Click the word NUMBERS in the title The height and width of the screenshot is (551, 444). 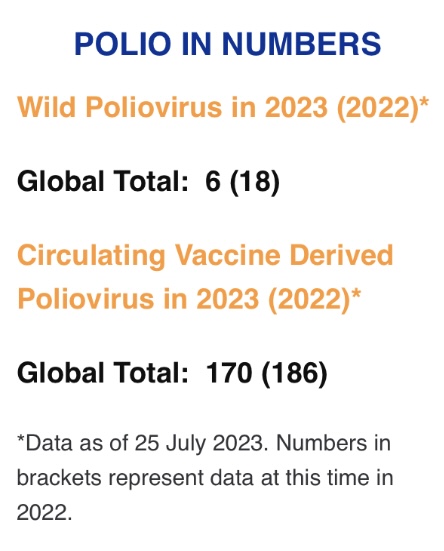(x=301, y=44)
